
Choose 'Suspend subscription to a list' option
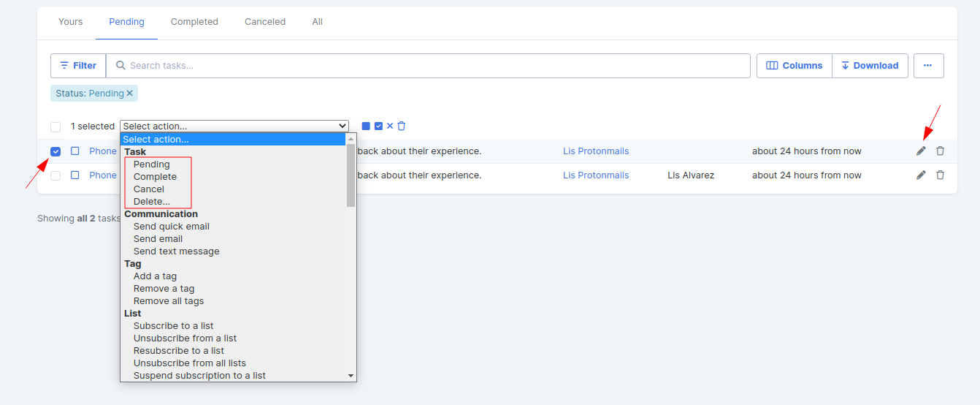click(199, 375)
